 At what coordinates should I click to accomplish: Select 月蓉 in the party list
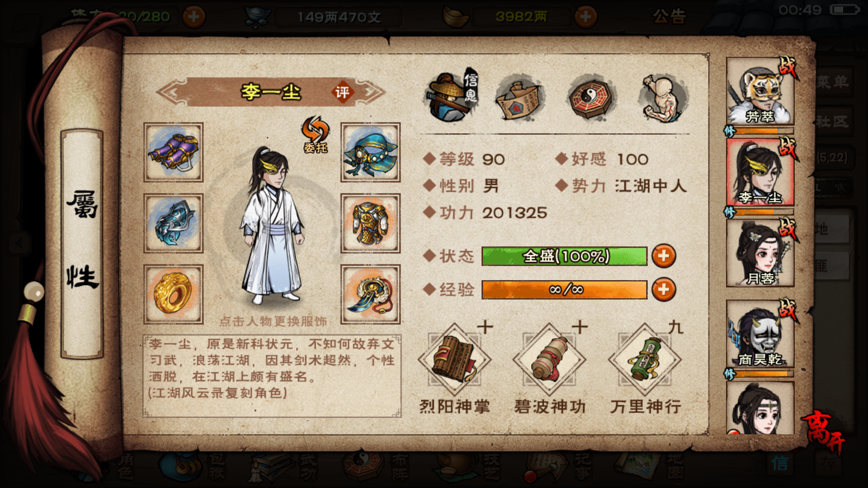click(x=760, y=253)
